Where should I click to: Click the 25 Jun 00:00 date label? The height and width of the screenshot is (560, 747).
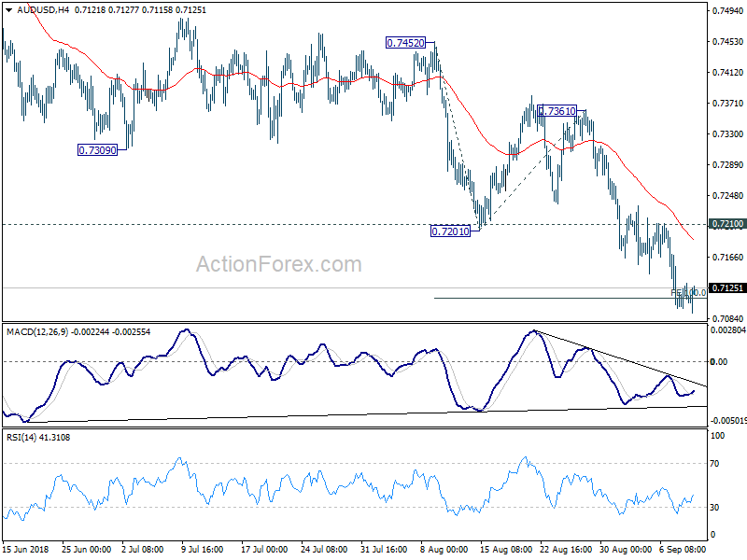click(86, 549)
